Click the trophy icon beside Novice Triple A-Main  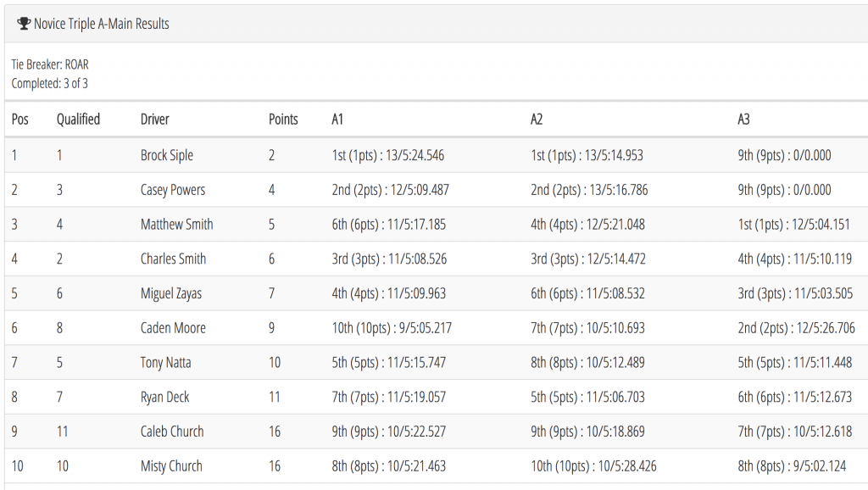pos(24,23)
